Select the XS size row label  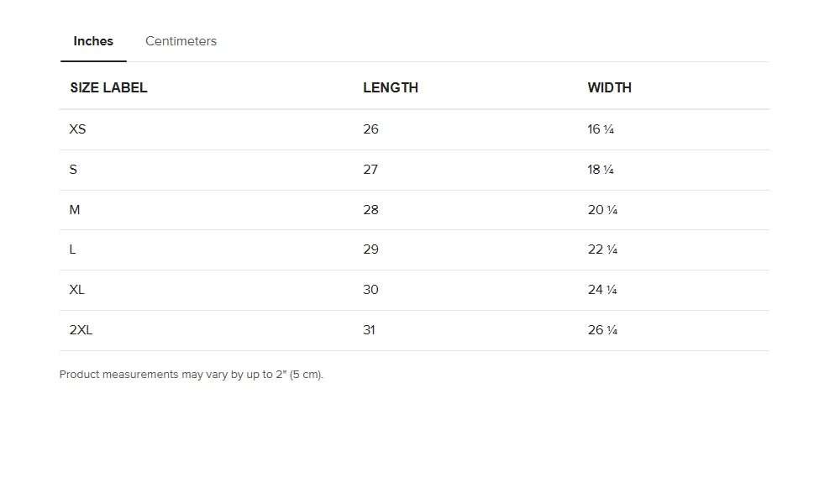click(x=77, y=129)
